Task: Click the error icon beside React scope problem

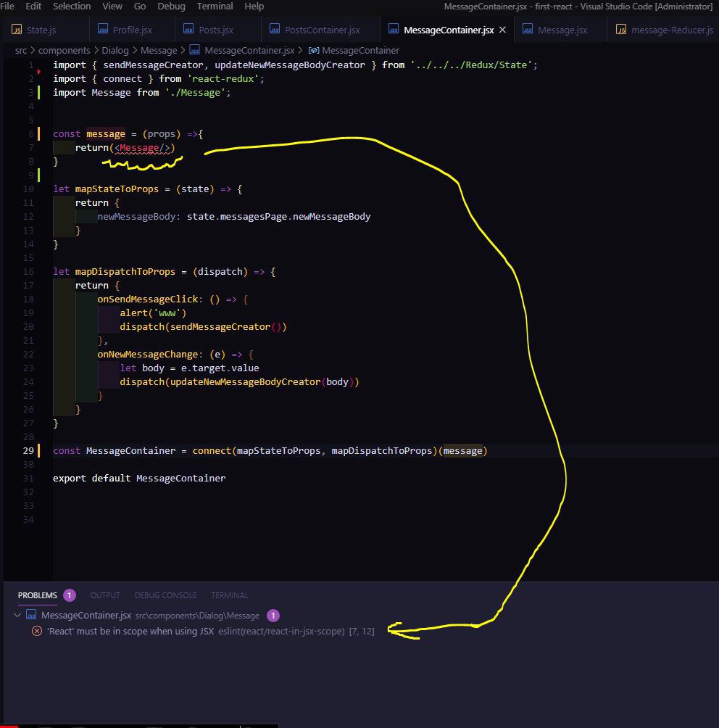Action: (37, 631)
